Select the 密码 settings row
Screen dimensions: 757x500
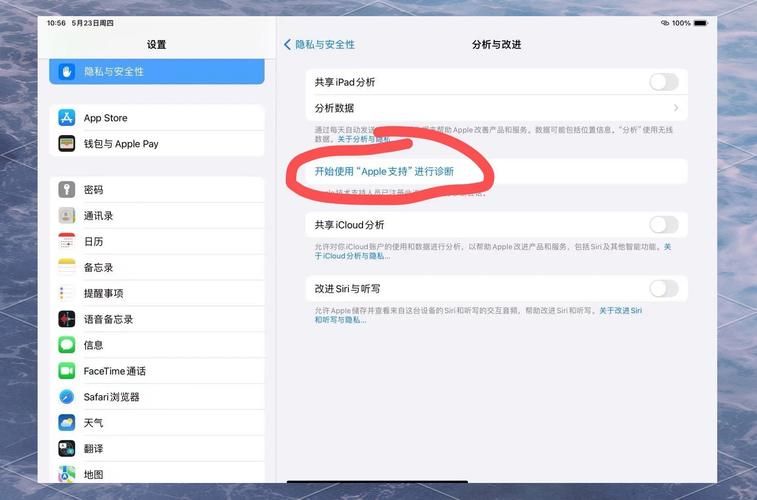pyautogui.click(x=157, y=189)
